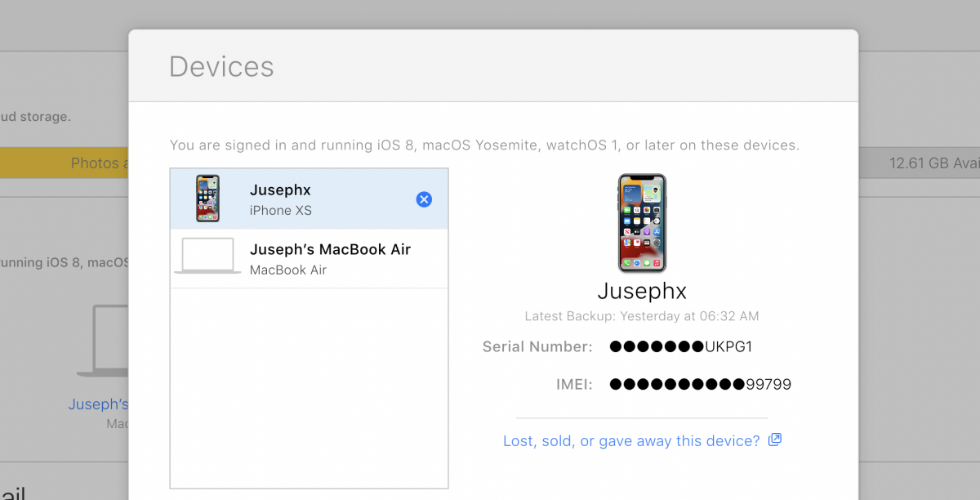Select the Jusephx device name in list
Screen dimensions: 980x500
tap(280, 190)
